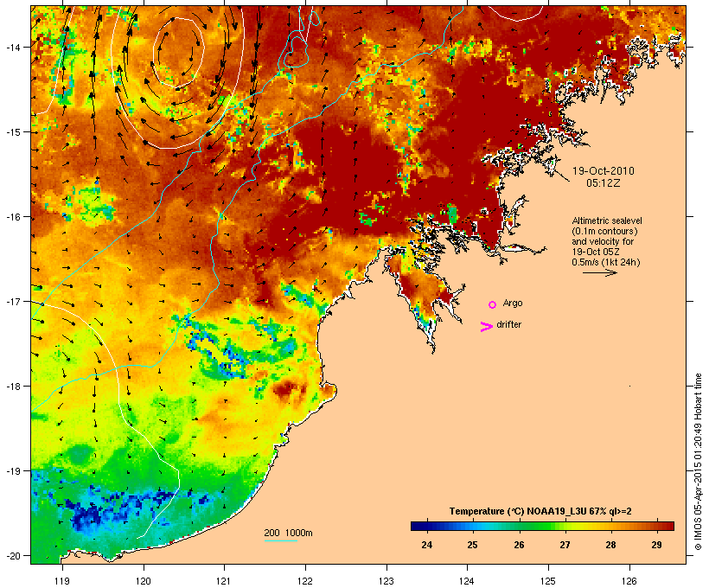The width and height of the screenshot is (709, 588).
Task: Click the cyan 200 1000m isobath legend line
Action: pos(281,540)
